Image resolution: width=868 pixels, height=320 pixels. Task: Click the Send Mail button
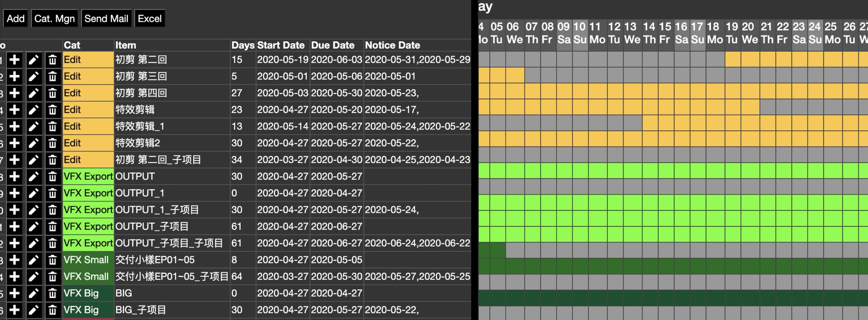click(x=106, y=18)
